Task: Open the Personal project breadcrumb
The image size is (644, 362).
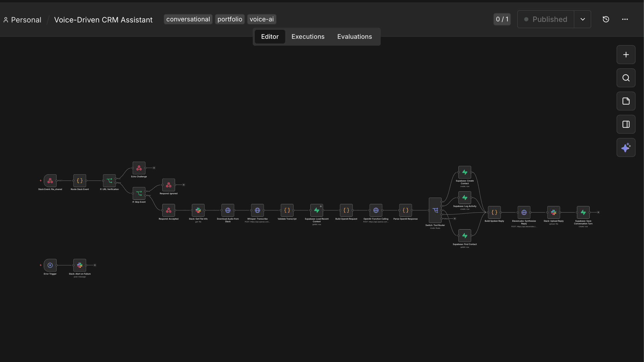Action: tap(22, 20)
